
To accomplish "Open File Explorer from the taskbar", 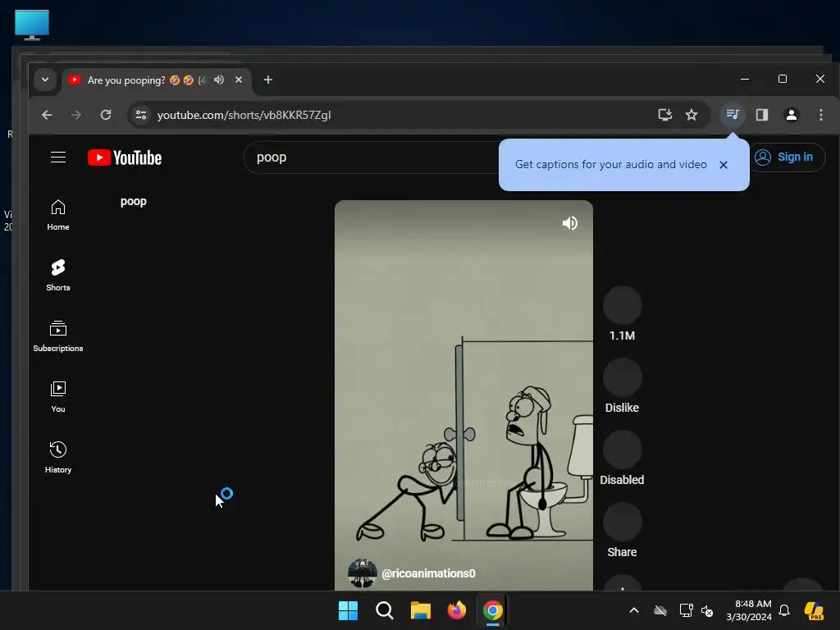I will point(421,610).
